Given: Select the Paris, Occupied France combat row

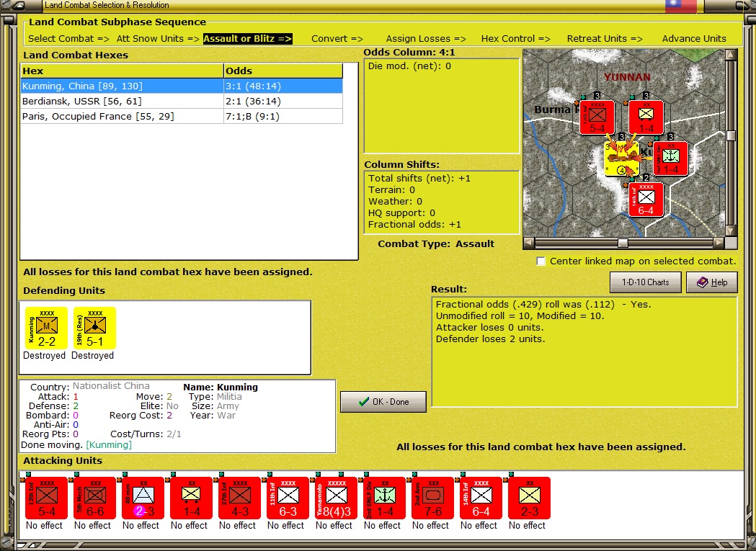Looking at the screenshot, I should (x=182, y=116).
